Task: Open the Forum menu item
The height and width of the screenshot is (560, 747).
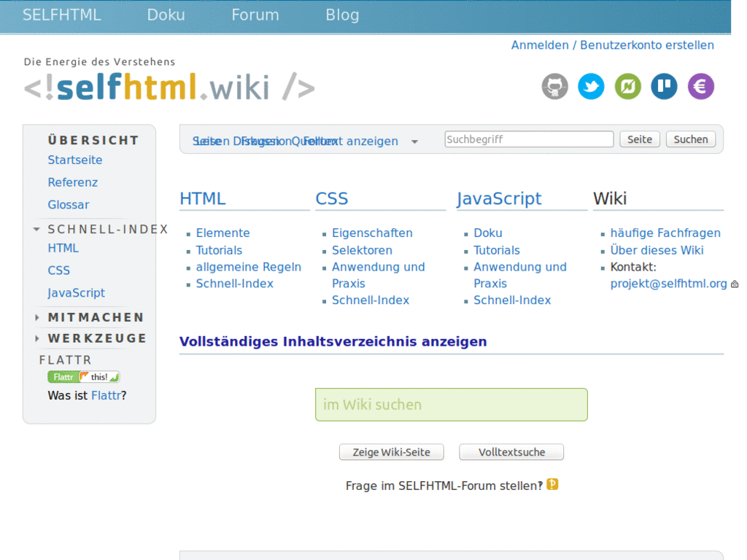Action: tap(255, 15)
